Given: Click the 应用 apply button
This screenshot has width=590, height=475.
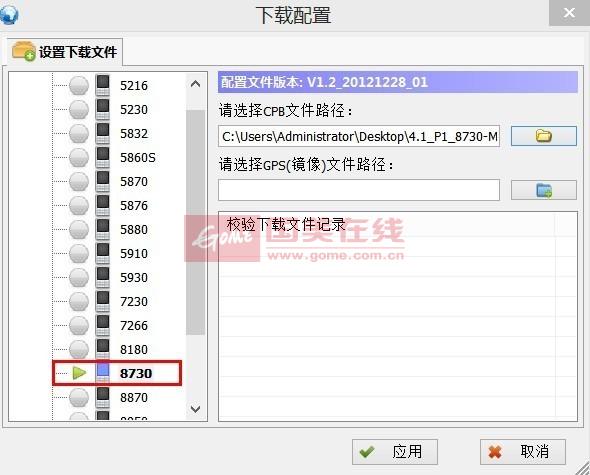Looking at the screenshot, I should point(395,452).
